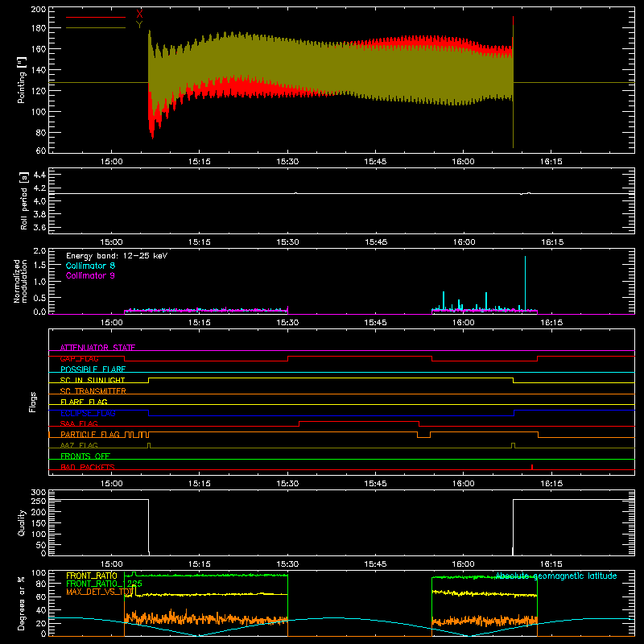Click the ECLIPSE_FLAG label
The image size is (644, 644).
(88, 413)
